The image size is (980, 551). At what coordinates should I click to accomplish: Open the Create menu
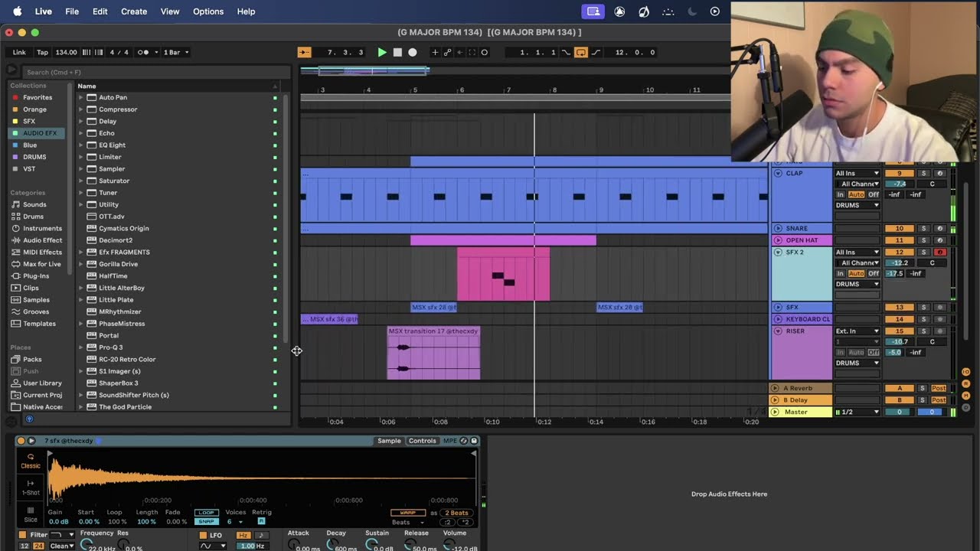134,11
